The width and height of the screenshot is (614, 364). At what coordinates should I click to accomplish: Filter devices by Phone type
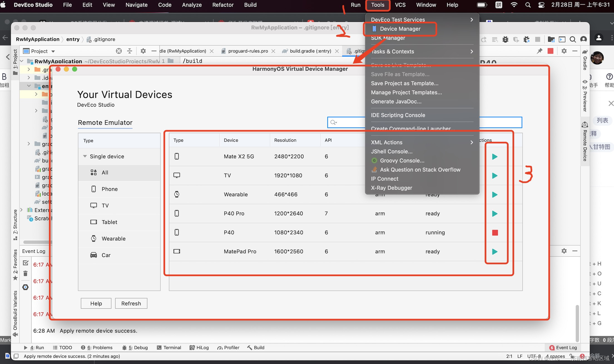point(119,189)
